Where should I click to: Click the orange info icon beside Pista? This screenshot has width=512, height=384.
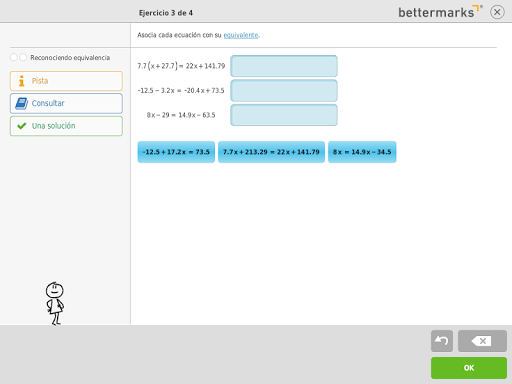coord(22,81)
